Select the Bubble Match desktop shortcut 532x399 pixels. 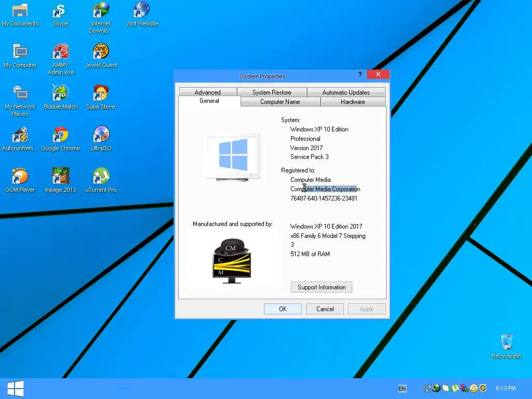[x=60, y=97]
